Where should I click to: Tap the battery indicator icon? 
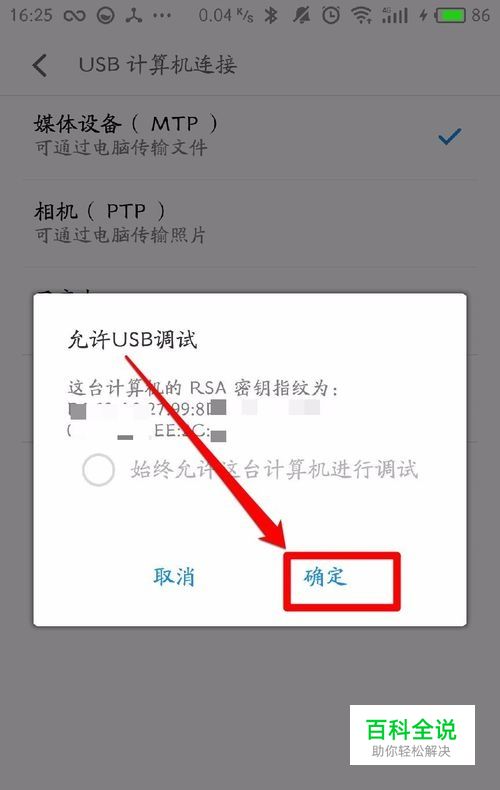tap(450, 16)
